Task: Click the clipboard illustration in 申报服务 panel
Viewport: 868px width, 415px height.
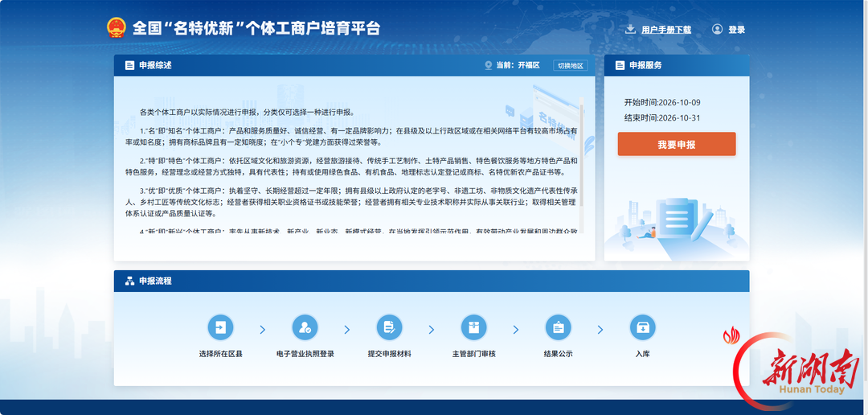Action: coord(678,220)
